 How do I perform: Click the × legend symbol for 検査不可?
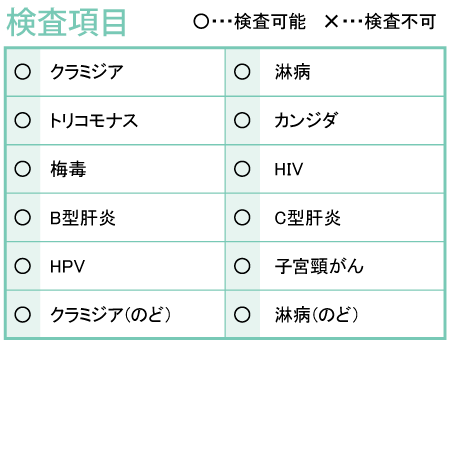(x=332, y=22)
